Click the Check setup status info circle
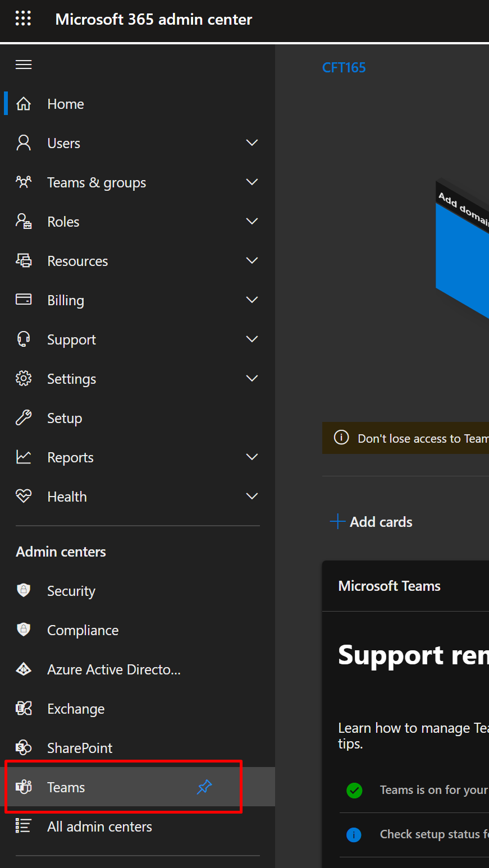Image resolution: width=489 pixels, height=868 pixels. [354, 834]
